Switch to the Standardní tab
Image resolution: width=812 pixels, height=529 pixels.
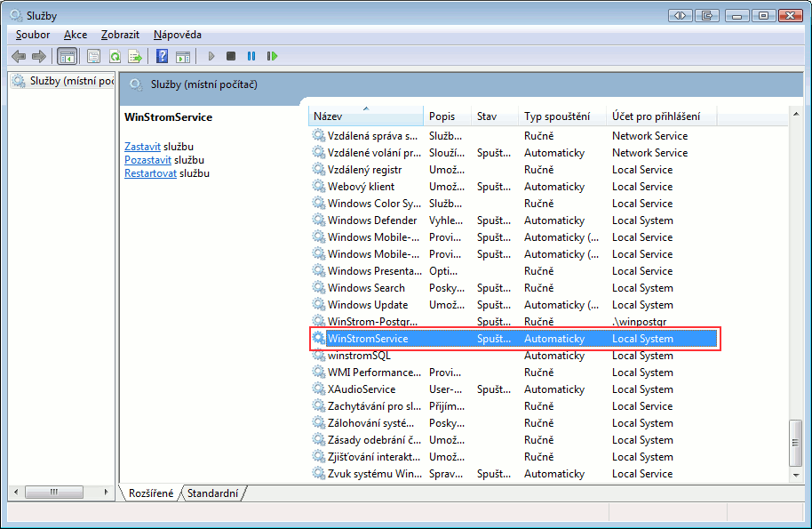pyautogui.click(x=212, y=493)
